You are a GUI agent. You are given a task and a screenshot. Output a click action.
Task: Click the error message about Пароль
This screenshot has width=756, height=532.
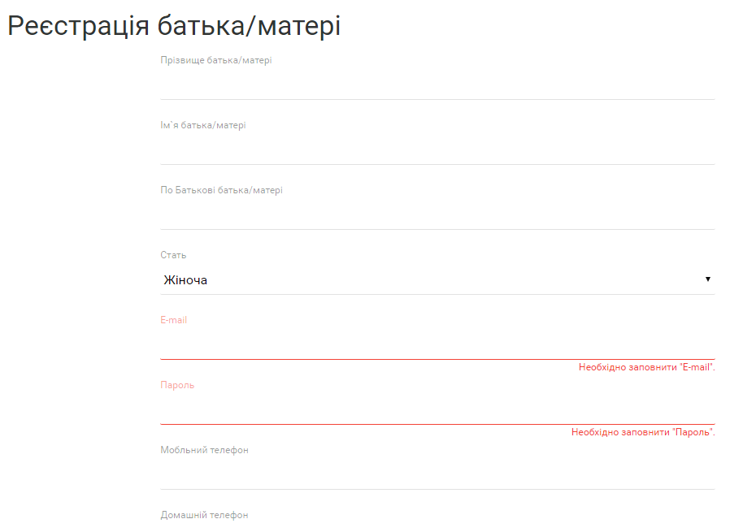[x=642, y=432]
